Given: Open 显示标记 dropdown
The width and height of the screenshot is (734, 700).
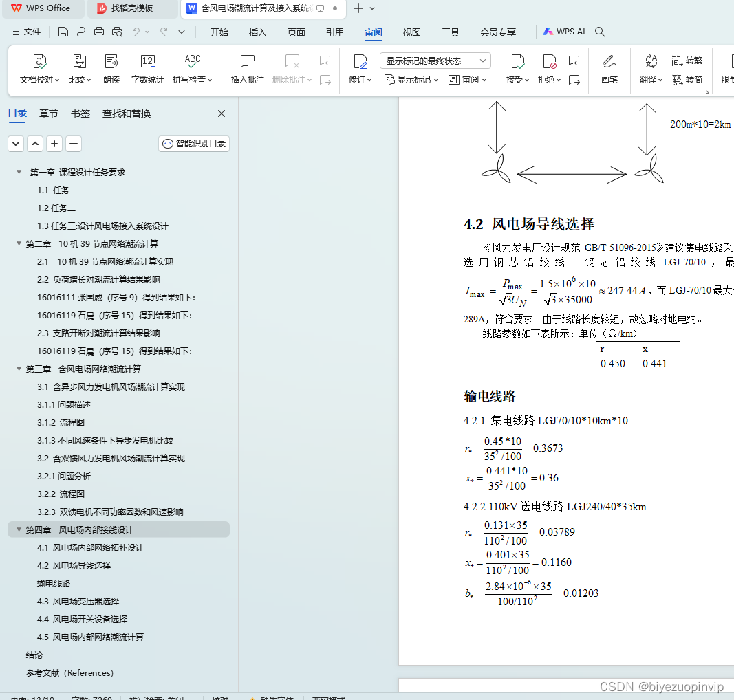Looking at the screenshot, I should 411,80.
